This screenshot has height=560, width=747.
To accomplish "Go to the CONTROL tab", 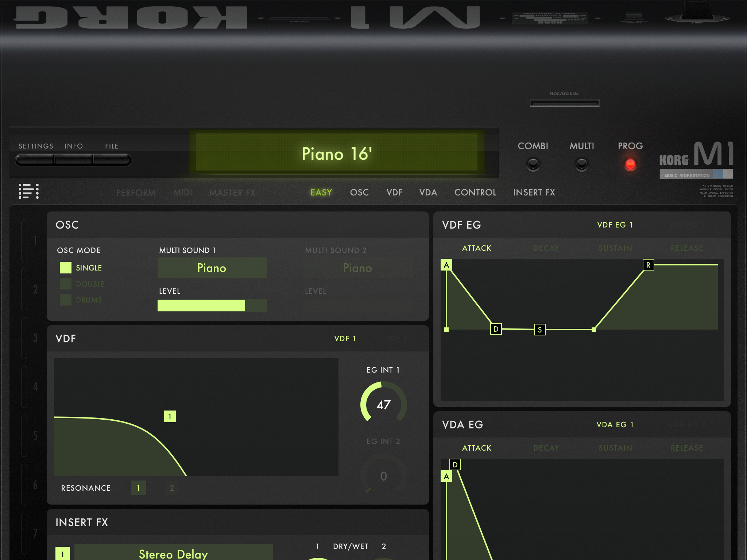I will click(x=475, y=192).
